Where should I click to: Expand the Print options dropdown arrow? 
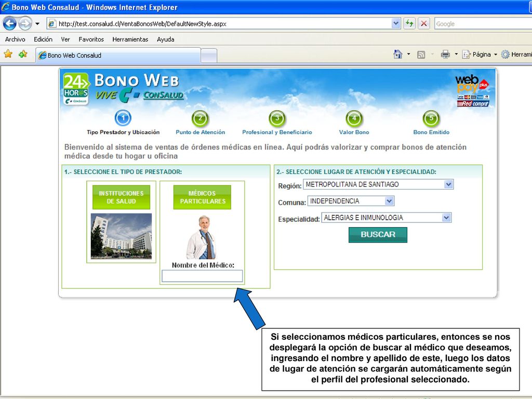[x=456, y=54]
